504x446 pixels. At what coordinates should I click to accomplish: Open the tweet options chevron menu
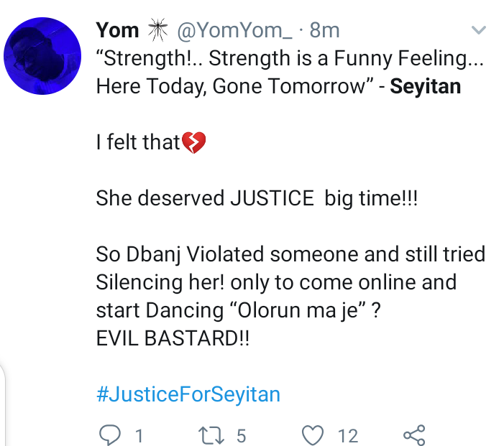tap(477, 29)
